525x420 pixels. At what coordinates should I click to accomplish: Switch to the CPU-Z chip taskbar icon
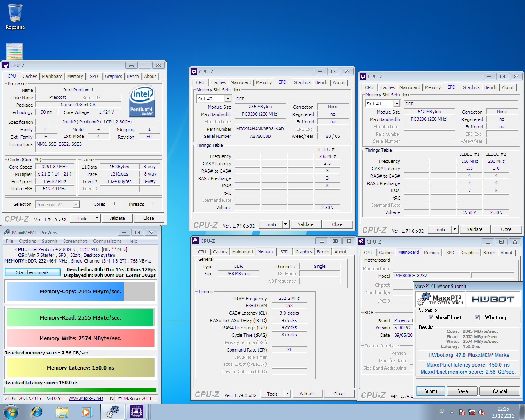click(x=137, y=412)
